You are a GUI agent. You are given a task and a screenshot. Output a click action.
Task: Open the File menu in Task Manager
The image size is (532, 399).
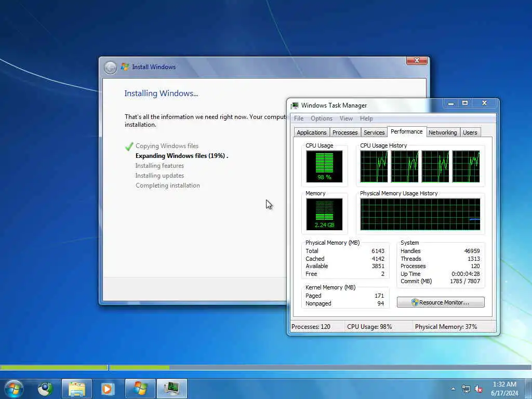click(x=299, y=118)
